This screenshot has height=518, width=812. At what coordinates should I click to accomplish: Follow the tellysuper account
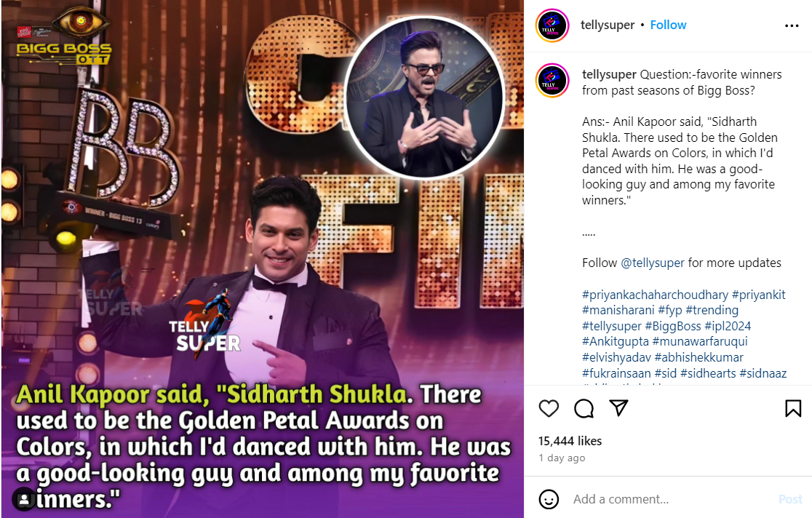coord(668,25)
